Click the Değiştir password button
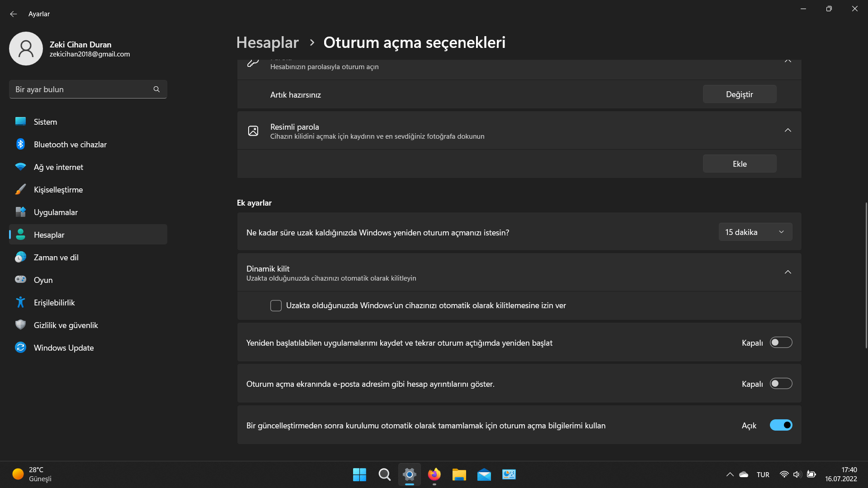The image size is (868, 488). (x=740, y=94)
